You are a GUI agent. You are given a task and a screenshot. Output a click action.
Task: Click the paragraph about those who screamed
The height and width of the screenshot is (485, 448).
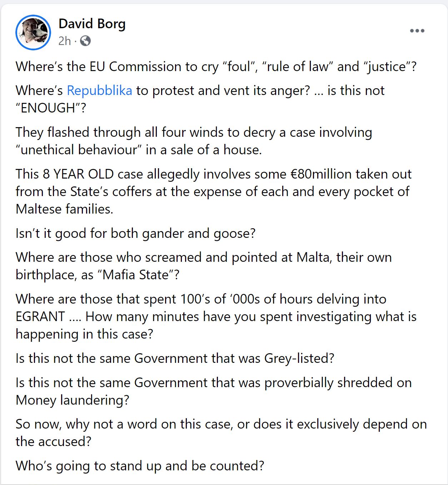(x=203, y=266)
